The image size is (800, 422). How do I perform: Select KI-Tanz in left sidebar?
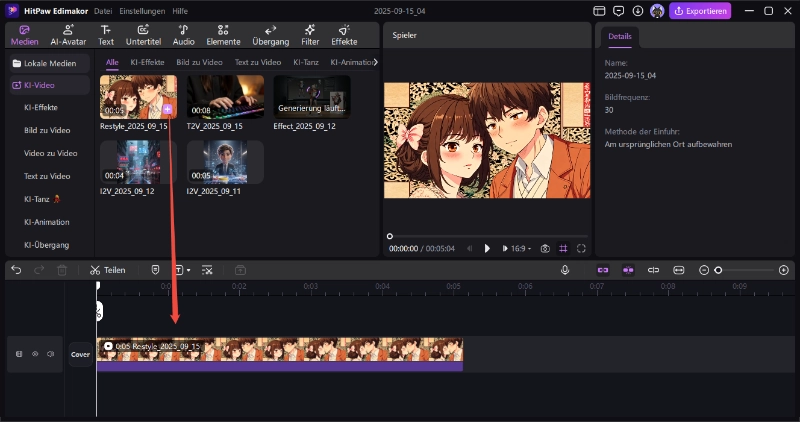(x=42, y=199)
